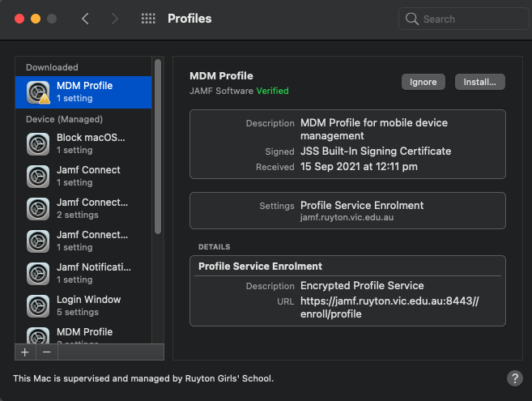Click Encrypted Profile Service description
The height and width of the screenshot is (401, 532).
[x=362, y=285]
